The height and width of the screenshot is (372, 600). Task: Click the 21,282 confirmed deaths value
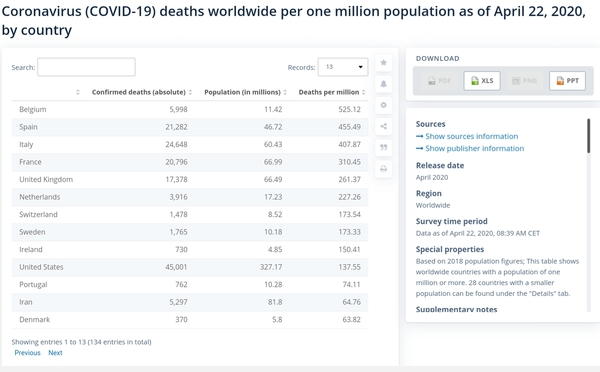pyautogui.click(x=176, y=127)
